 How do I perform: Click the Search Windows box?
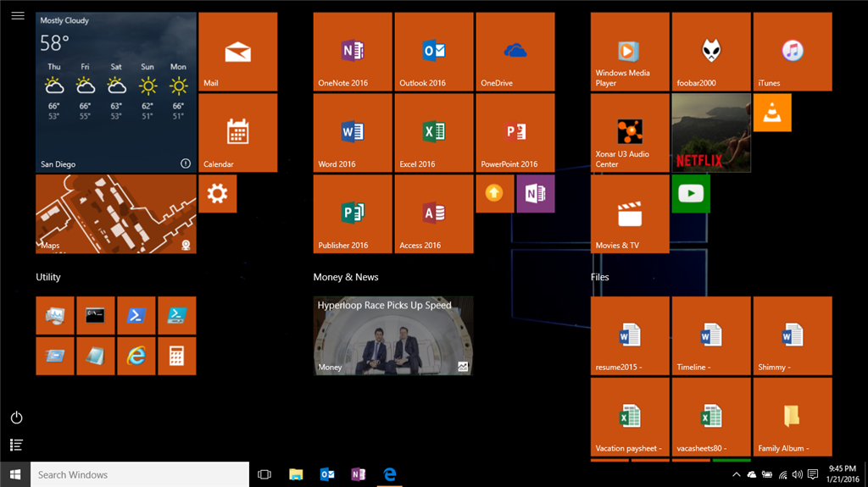click(x=140, y=474)
